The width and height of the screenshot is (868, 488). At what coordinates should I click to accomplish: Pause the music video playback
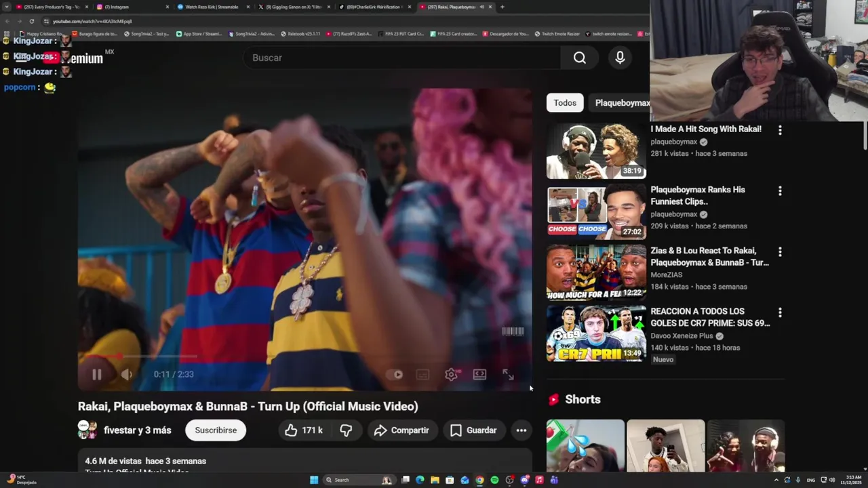pyautogui.click(x=96, y=374)
